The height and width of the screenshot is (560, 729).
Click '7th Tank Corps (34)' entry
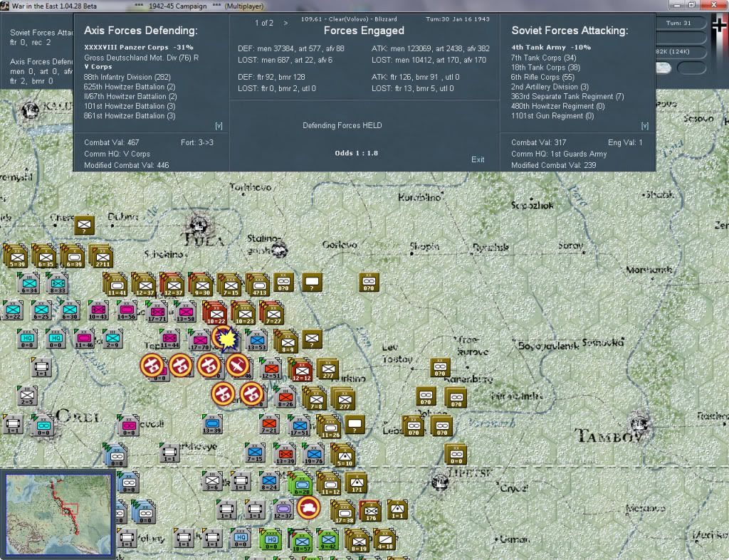543,58
